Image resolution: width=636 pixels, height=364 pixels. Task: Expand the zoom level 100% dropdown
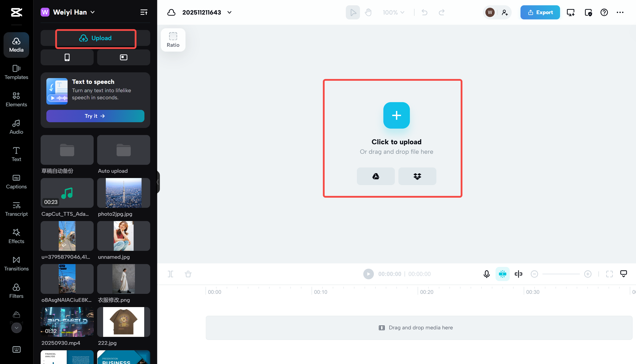[393, 12]
